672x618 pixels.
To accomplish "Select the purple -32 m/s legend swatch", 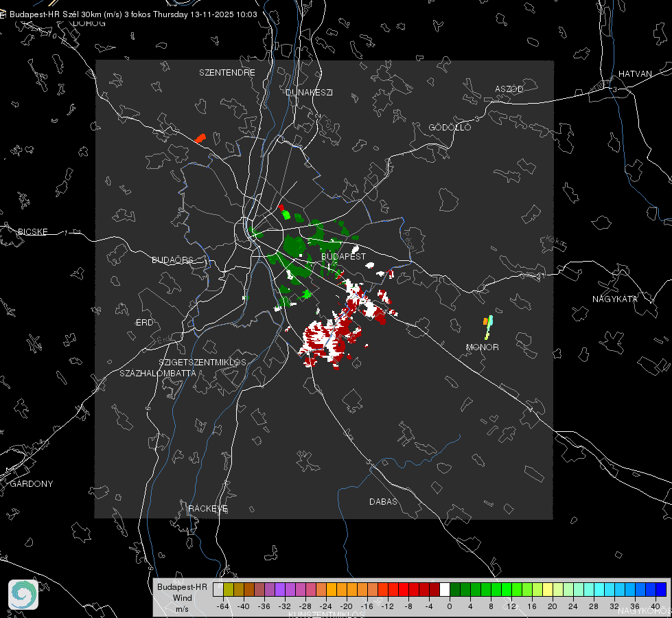I will [280, 589].
